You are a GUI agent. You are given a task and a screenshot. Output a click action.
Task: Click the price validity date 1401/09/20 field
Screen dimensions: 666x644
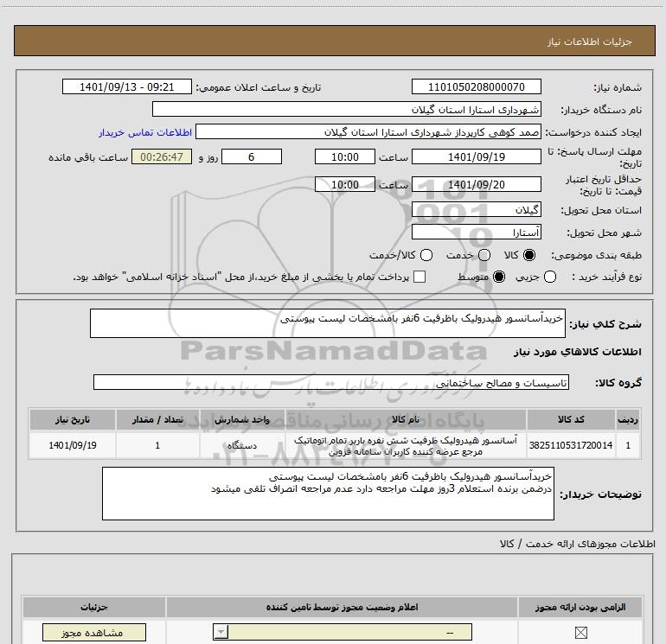pos(476,185)
